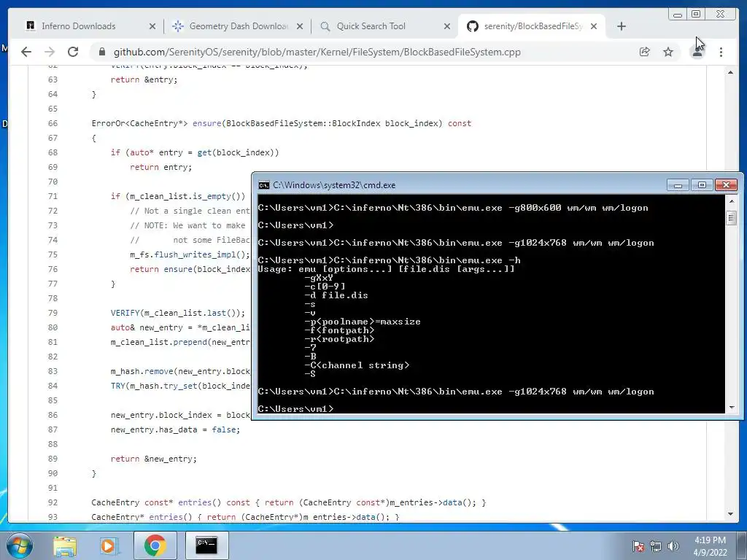Open the Chrome profile avatar
Viewport: 747px width, 560px height.
point(697,52)
